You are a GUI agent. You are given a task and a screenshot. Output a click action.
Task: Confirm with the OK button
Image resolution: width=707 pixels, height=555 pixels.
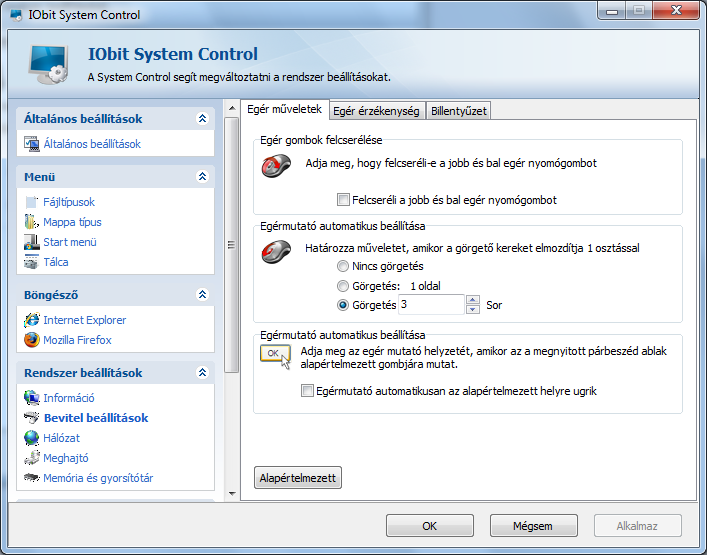click(x=430, y=526)
